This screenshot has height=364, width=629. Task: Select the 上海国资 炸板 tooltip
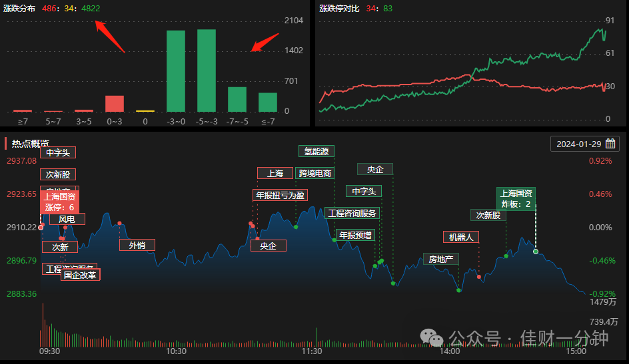coord(516,198)
